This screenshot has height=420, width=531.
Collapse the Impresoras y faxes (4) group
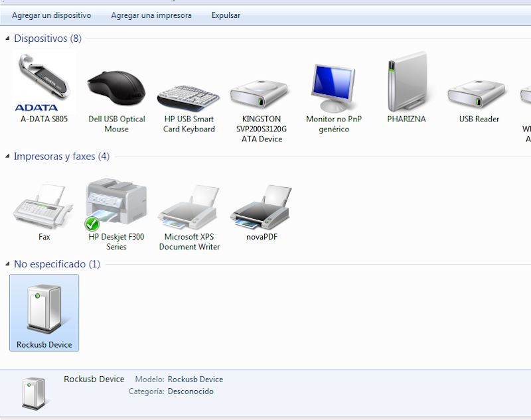(x=7, y=157)
